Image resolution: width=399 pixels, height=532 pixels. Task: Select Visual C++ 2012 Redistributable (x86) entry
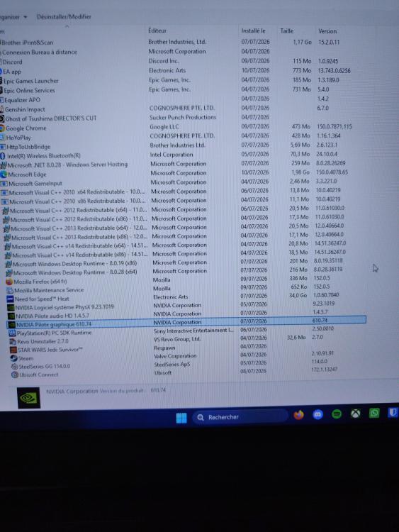[79, 219]
